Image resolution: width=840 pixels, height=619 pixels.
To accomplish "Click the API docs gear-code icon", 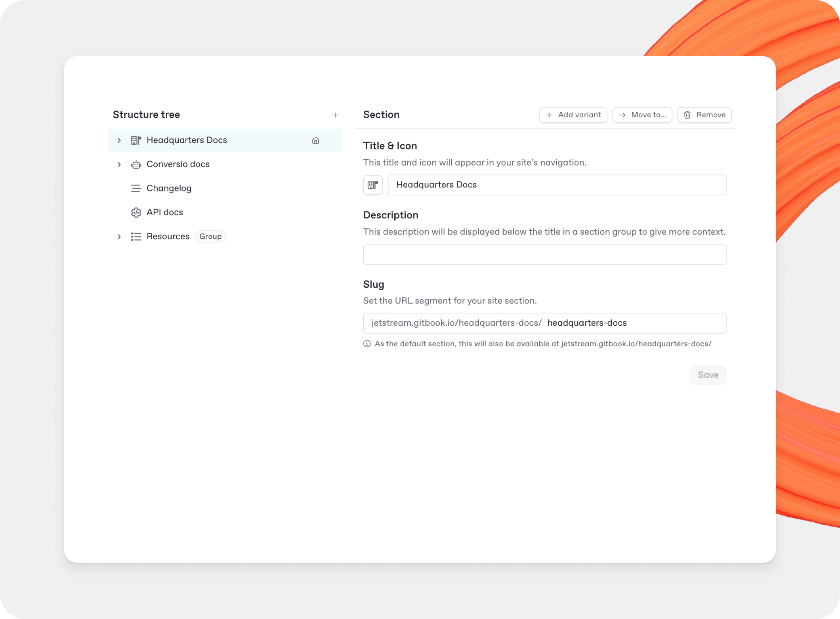I will [x=136, y=213].
